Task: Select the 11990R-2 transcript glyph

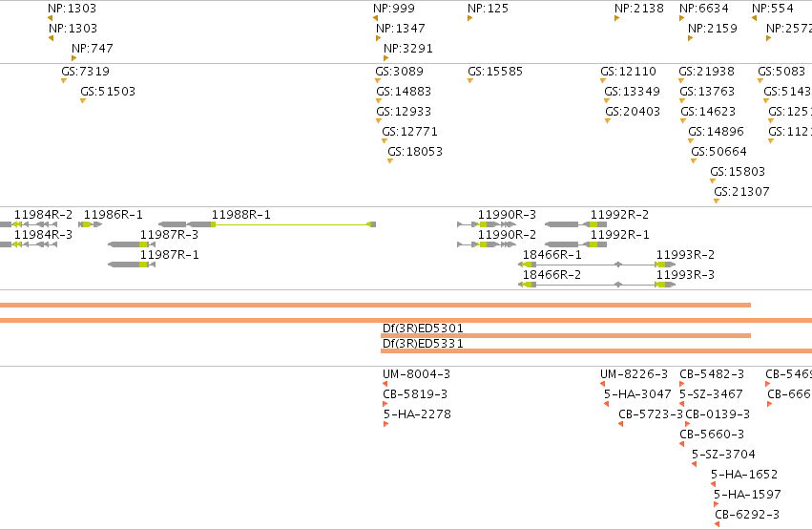Action: coord(487,244)
